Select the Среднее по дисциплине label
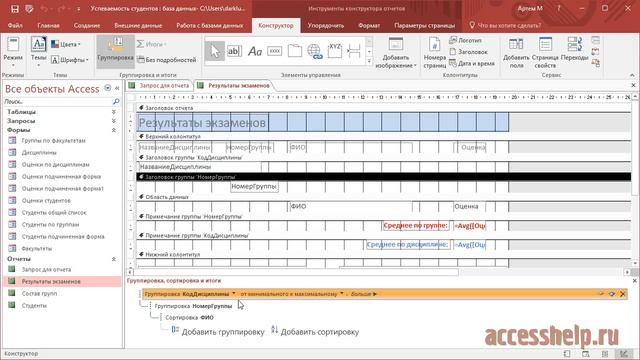This screenshot has width=640, height=360. point(408,244)
